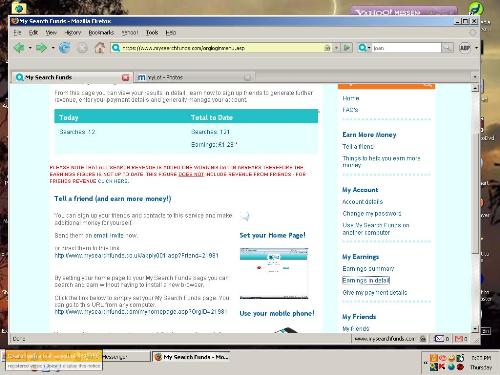Open the Tools menu
Image resolution: width=500 pixels, height=375 pixels.
(x=152, y=32)
